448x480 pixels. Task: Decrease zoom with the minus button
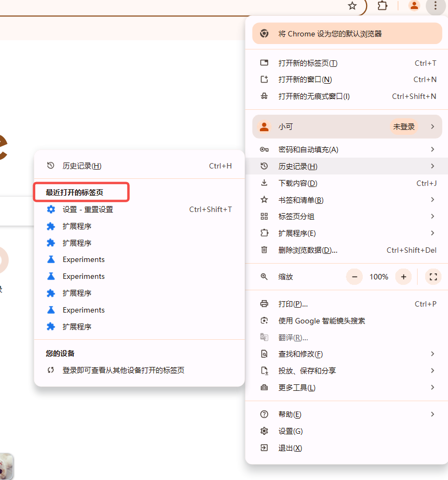(x=355, y=277)
